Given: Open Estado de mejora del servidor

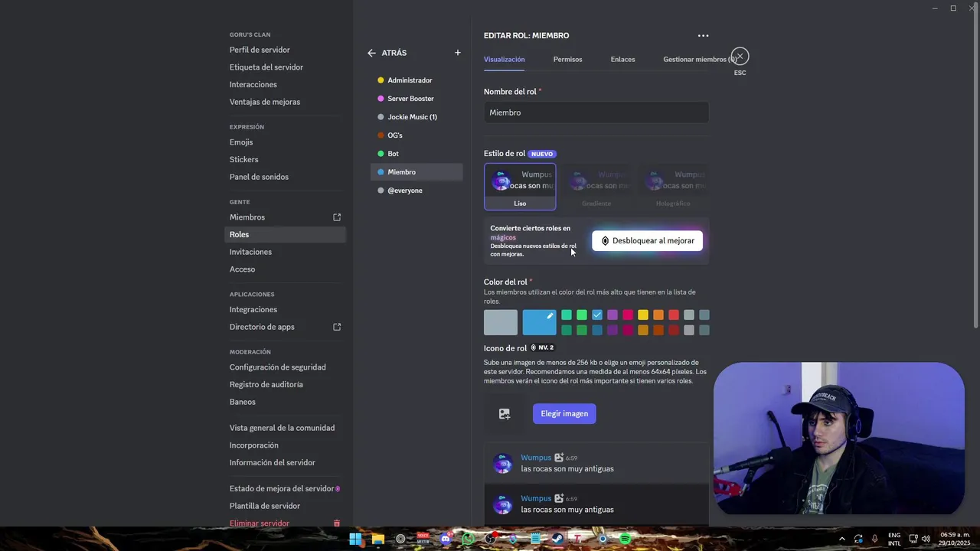Looking at the screenshot, I should [x=286, y=488].
